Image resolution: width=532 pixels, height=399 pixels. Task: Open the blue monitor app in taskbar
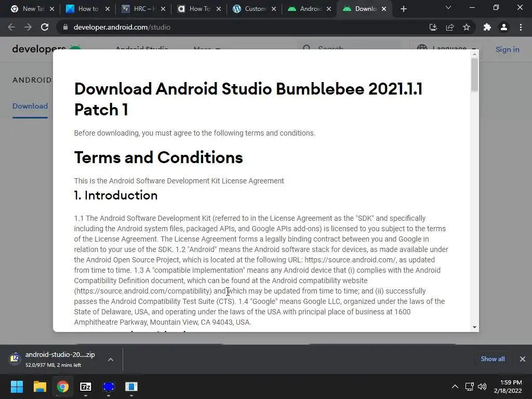(109, 387)
